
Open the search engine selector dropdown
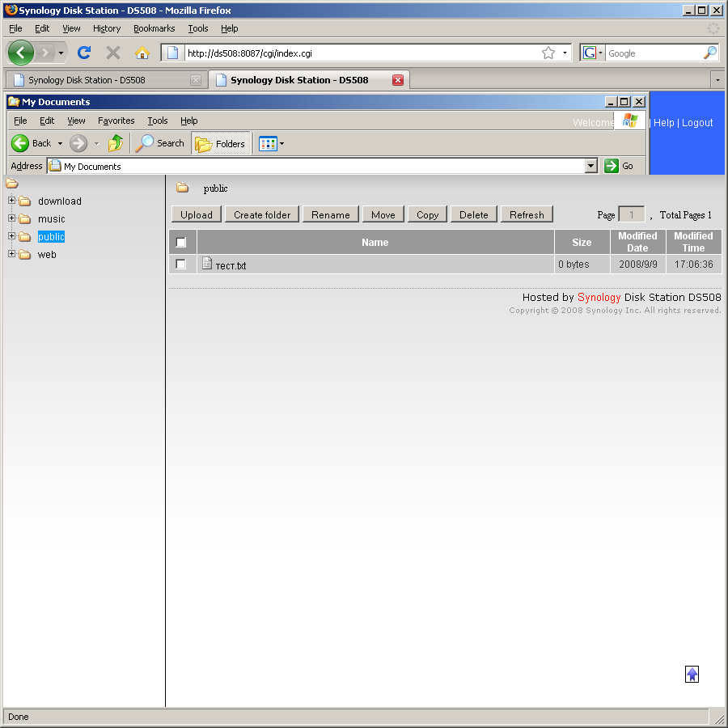(x=600, y=53)
